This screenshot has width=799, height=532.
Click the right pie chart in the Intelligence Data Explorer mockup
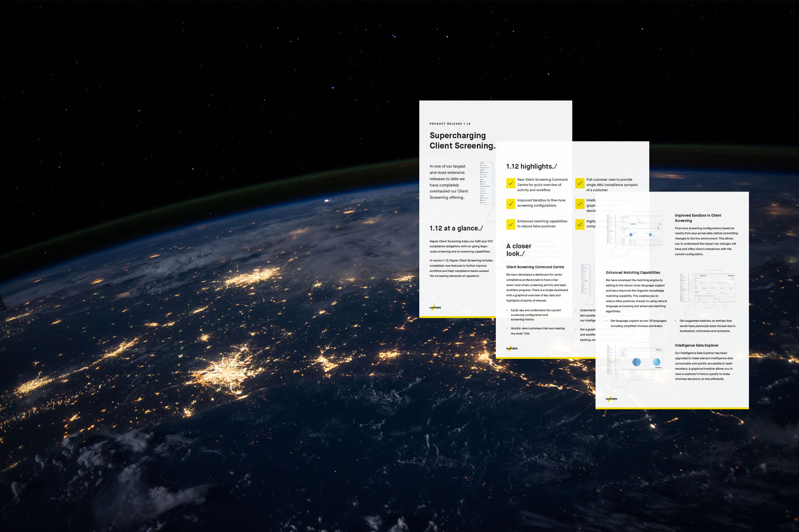(657, 362)
